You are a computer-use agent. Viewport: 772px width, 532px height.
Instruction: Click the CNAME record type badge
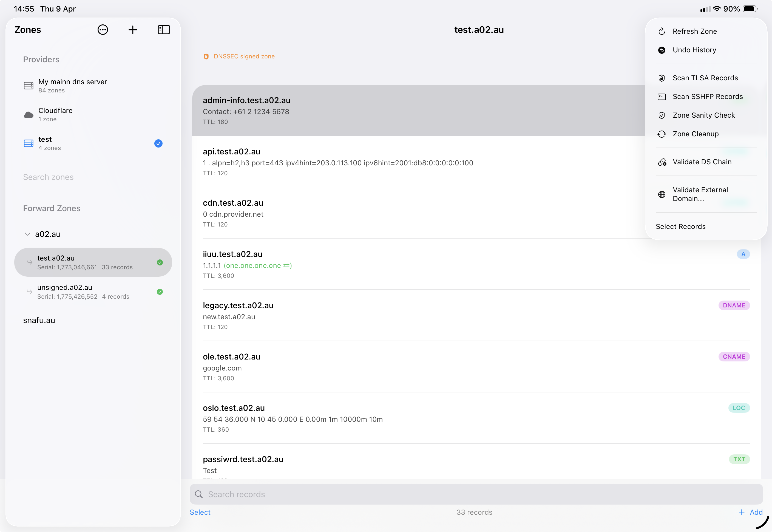734,357
